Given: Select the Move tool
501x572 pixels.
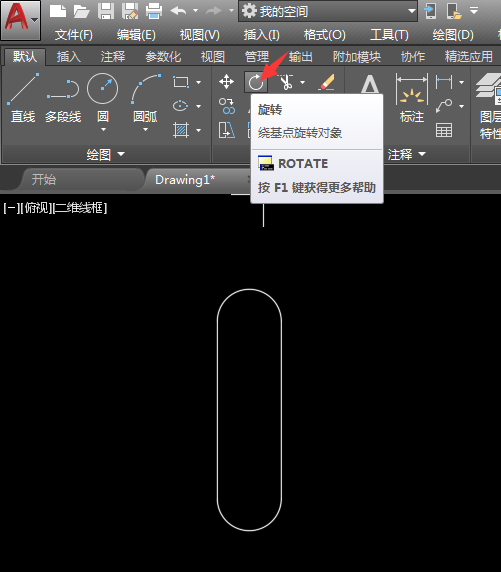Looking at the screenshot, I should point(227,82).
